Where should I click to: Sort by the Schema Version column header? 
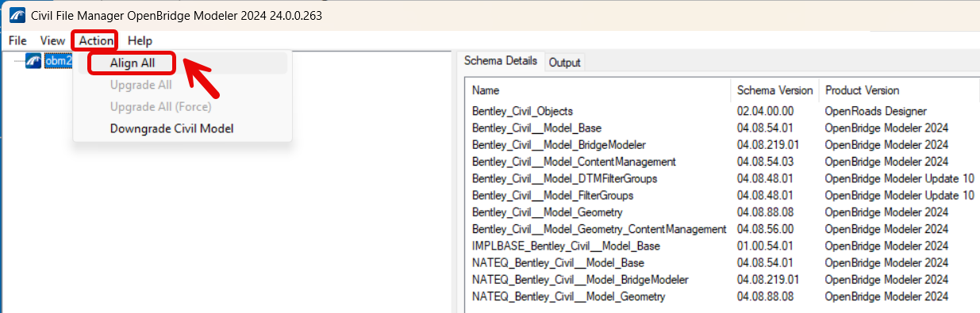[775, 90]
